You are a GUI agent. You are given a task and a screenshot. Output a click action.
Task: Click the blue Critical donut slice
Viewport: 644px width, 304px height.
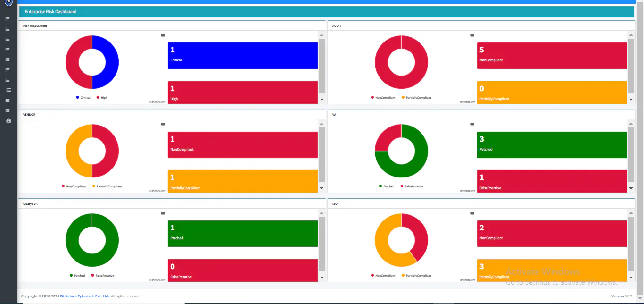pos(112,62)
